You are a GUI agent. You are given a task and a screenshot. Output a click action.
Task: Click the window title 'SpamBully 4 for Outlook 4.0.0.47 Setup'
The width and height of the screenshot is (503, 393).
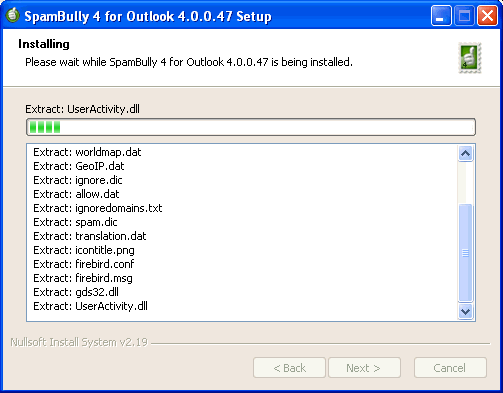[x=148, y=16]
